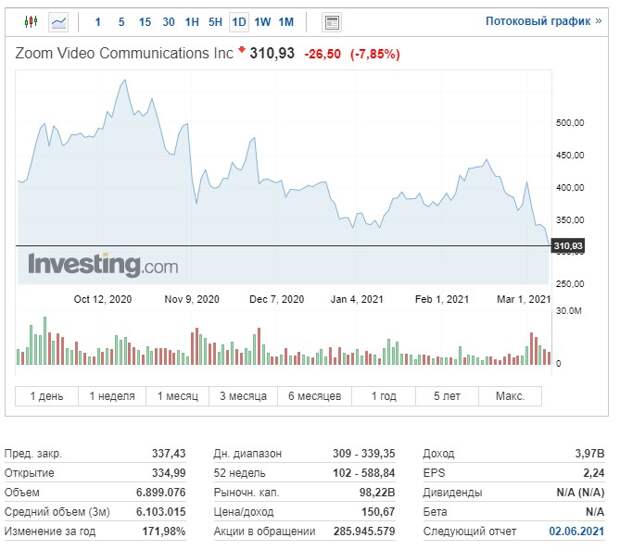Select the 1W interval
Screen dimensions: 620x550
point(263,22)
